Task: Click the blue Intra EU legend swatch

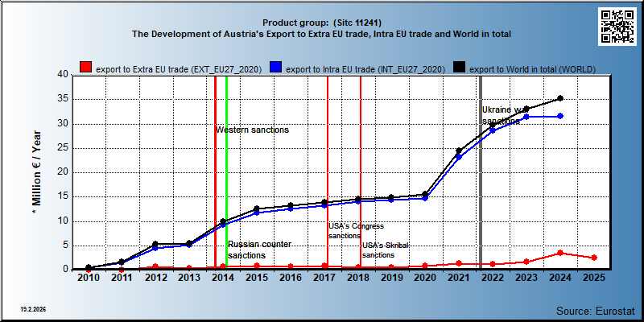Action: (276, 68)
